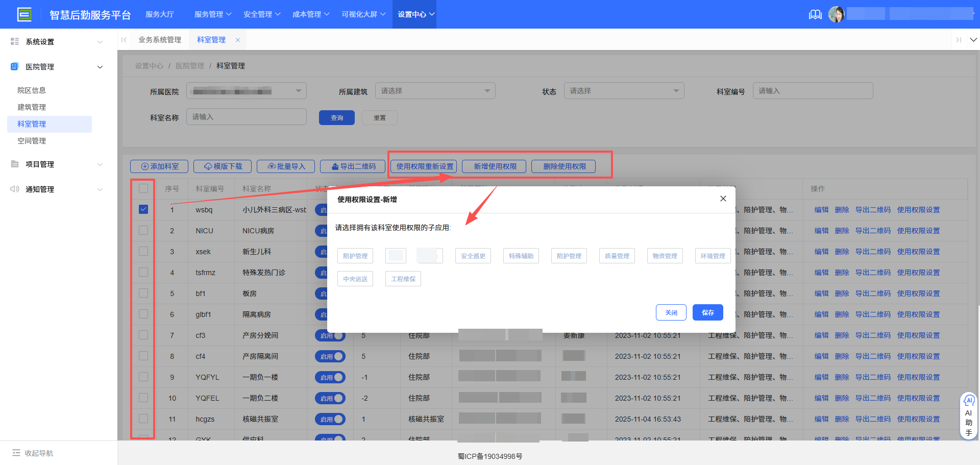
Task: Open the manual book icon in header
Action: point(815,14)
